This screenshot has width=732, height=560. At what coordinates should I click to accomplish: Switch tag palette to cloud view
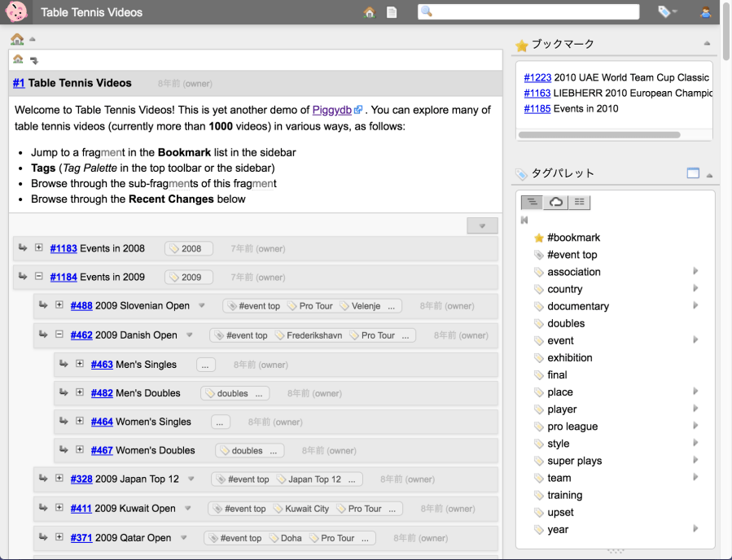coord(556,203)
